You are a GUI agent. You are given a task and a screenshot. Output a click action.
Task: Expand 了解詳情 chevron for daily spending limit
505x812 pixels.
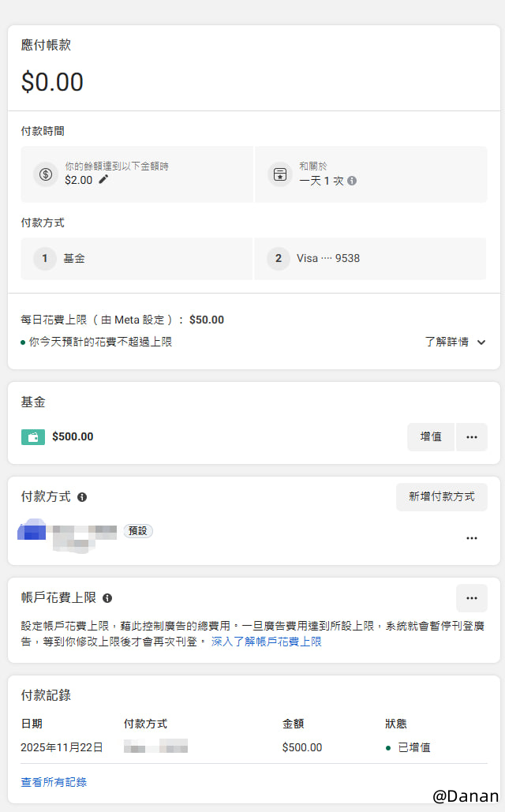point(481,342)
